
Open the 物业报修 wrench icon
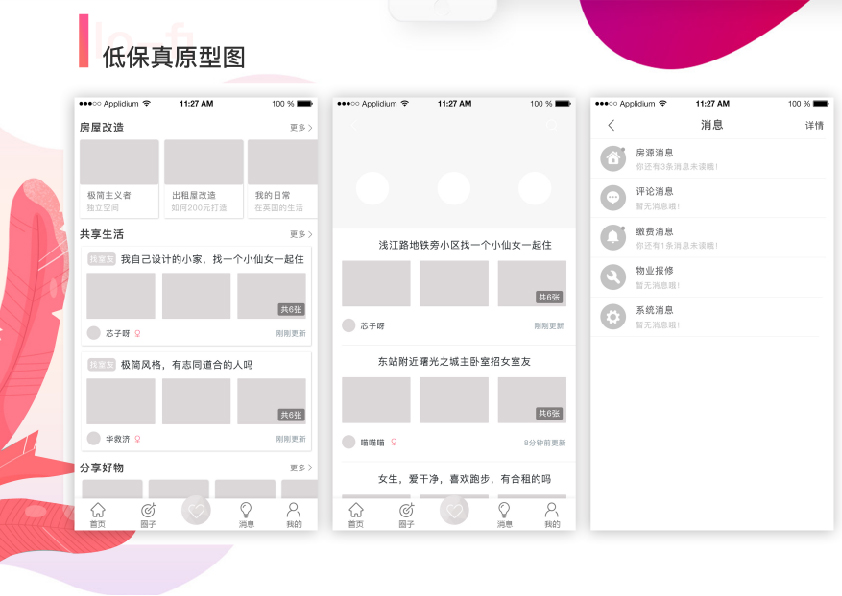[613, 278]
